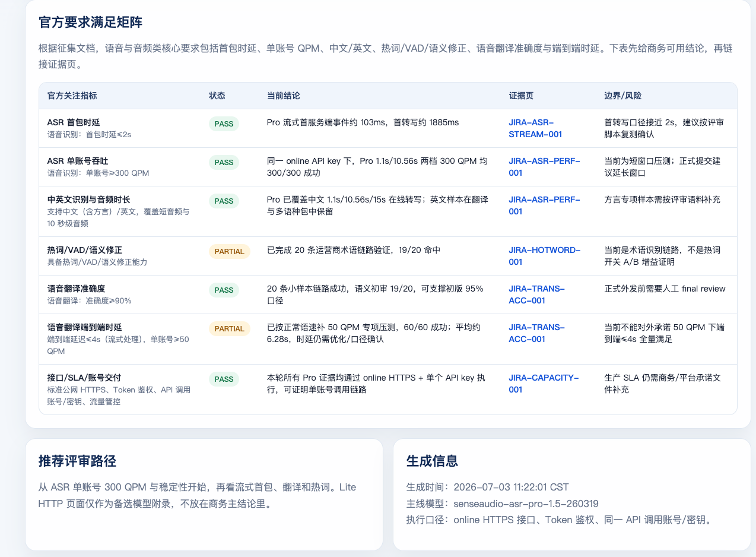The image size is (756, 557).
Task: Select the 语音翻译准确度 row title
Action: (x=76, y=289)
